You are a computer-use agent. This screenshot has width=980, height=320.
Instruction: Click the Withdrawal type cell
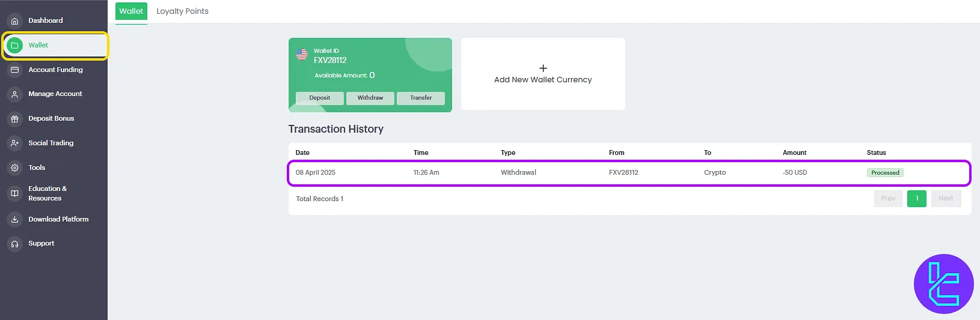(x=518, y=172)
